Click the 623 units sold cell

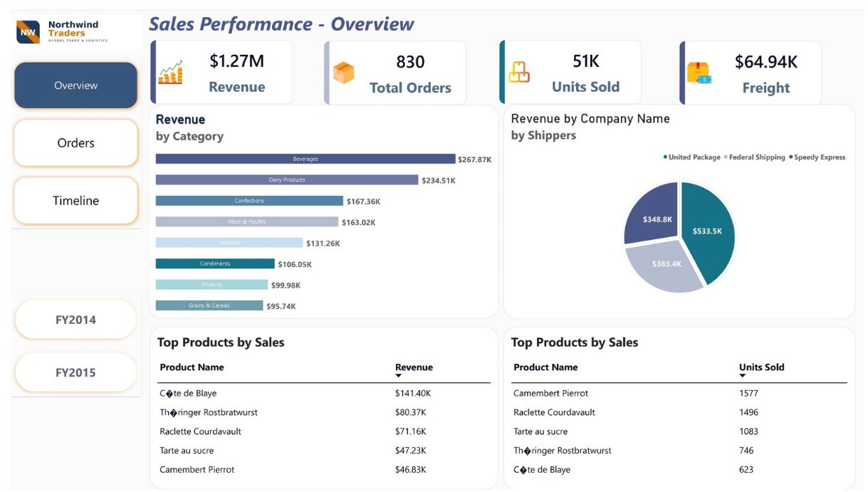coord(746,470)
